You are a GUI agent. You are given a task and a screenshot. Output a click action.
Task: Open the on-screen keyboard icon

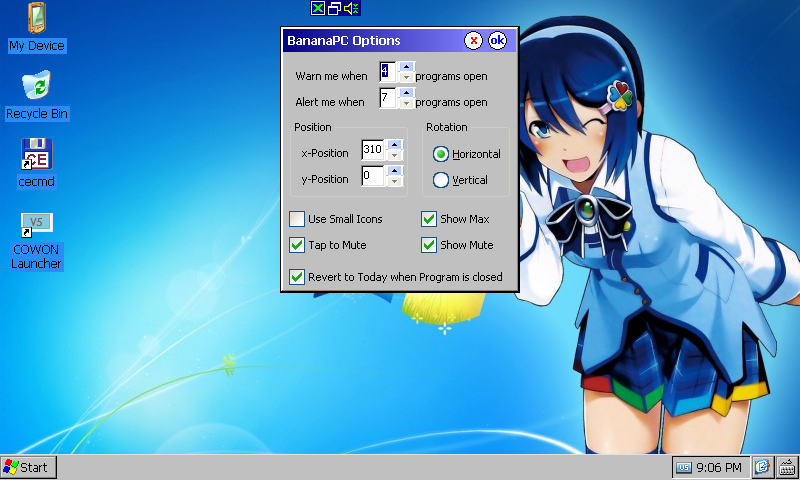coord(787,467)
